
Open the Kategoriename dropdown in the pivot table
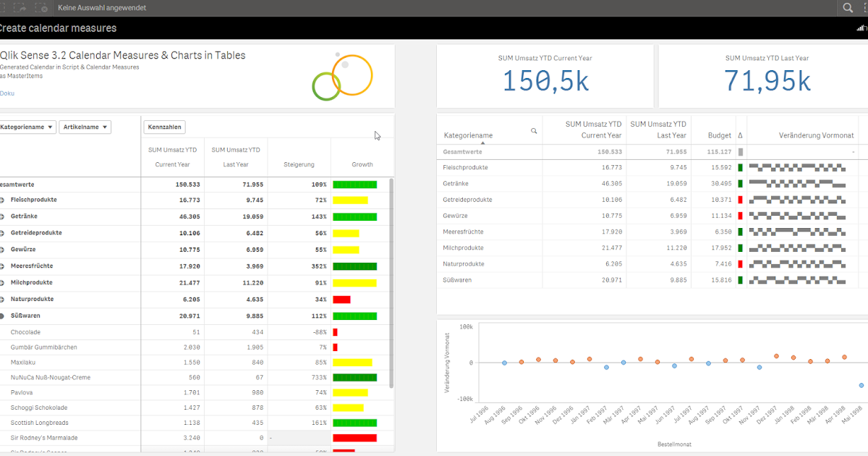[27, 127]
